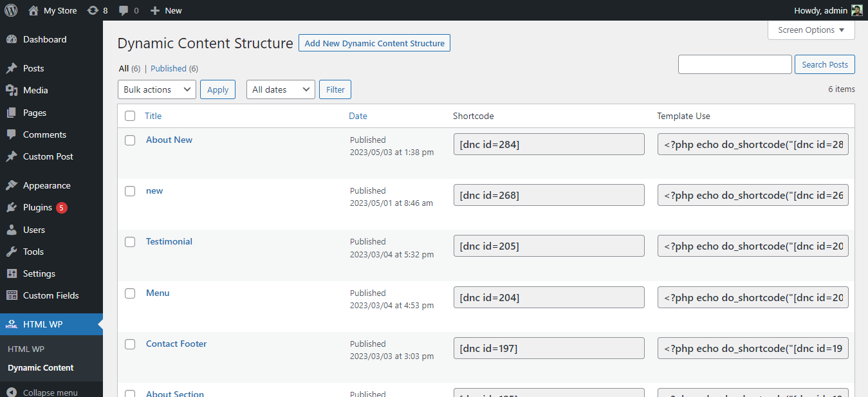The height and width of the screenshot is (397, 868).
Task: Open the Bulk actions dropdown
Action: point(157,89)
